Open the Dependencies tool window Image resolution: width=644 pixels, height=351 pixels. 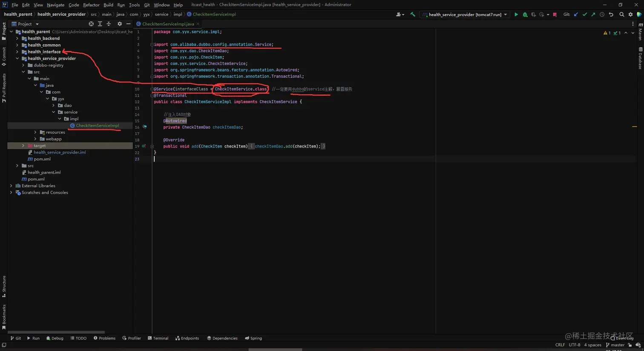tap(222, 338)
